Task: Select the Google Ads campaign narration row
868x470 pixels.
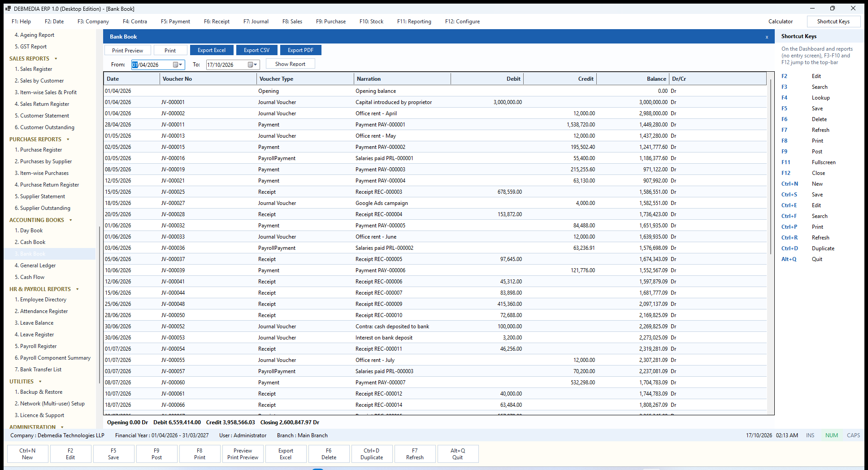Action: point(435,203)
